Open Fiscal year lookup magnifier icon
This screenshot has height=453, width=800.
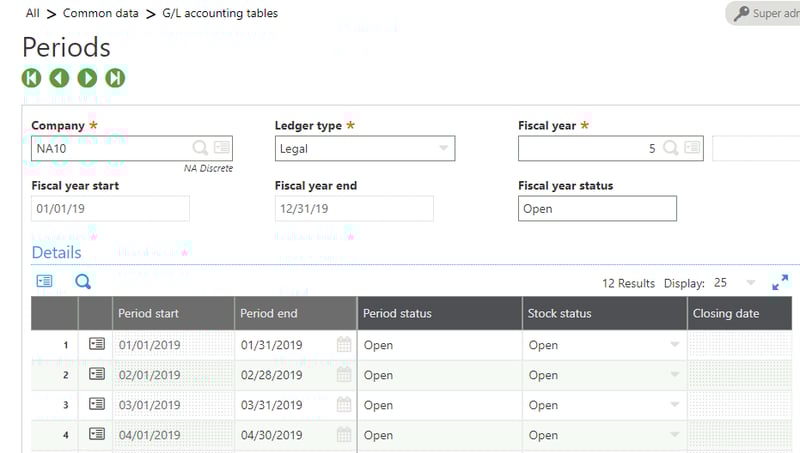point(671,148)
